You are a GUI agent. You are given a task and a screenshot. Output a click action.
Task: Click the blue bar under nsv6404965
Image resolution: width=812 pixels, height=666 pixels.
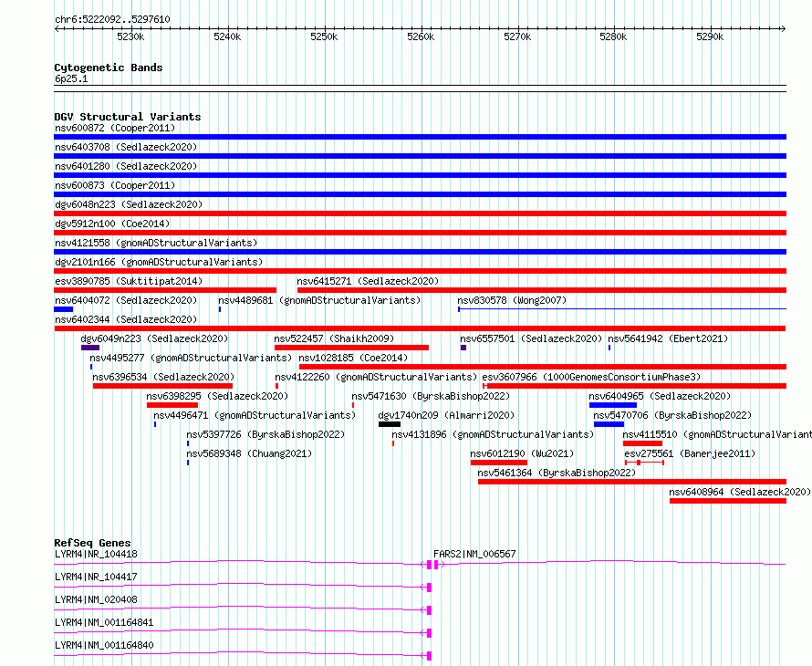pyautogui.click(x=613, y=405)
